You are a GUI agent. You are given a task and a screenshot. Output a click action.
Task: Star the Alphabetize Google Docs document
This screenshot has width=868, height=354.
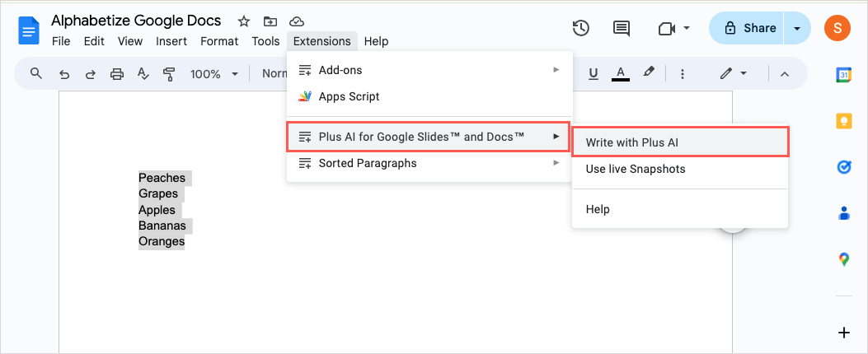click(x=243, y=21)
